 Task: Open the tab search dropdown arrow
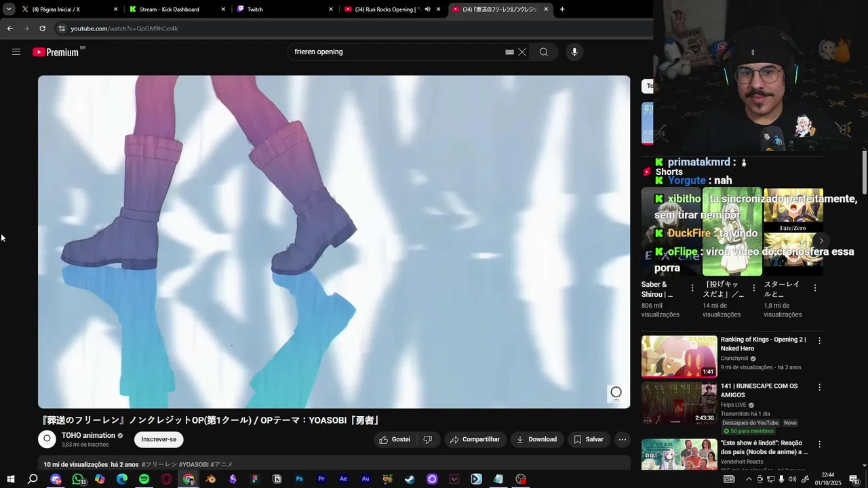(x=9, y=9)
